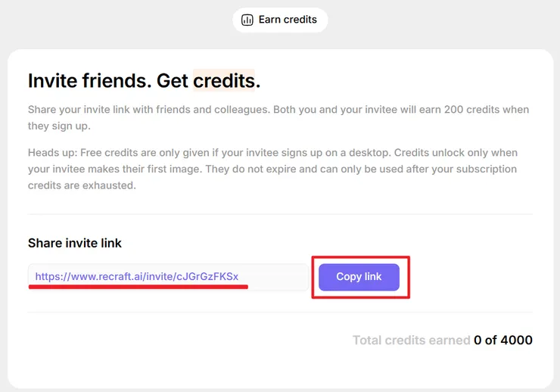
Task: Click the "Share invite link" label
Action: coord(75,243)
